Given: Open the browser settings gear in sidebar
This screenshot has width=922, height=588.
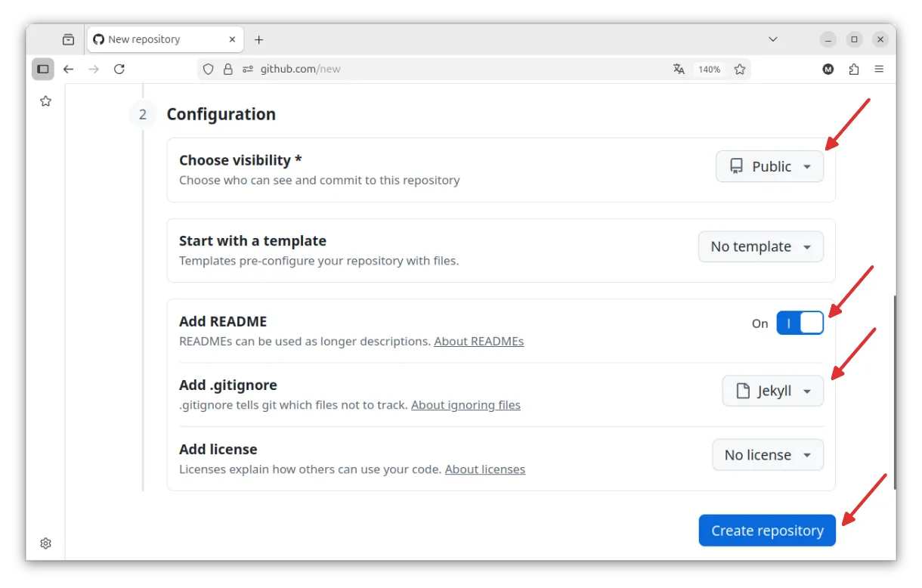Looking at the screenshot, I should click(45, 543).
